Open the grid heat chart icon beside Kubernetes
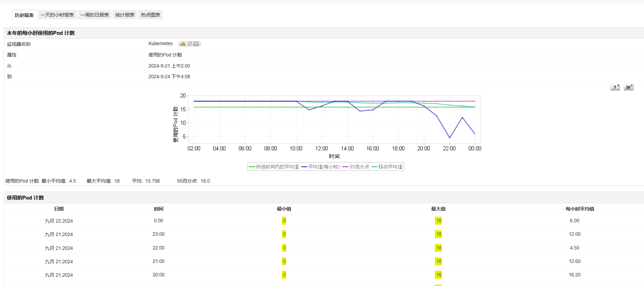Screen dimensions: 644x286 click(x=196, y=44)
